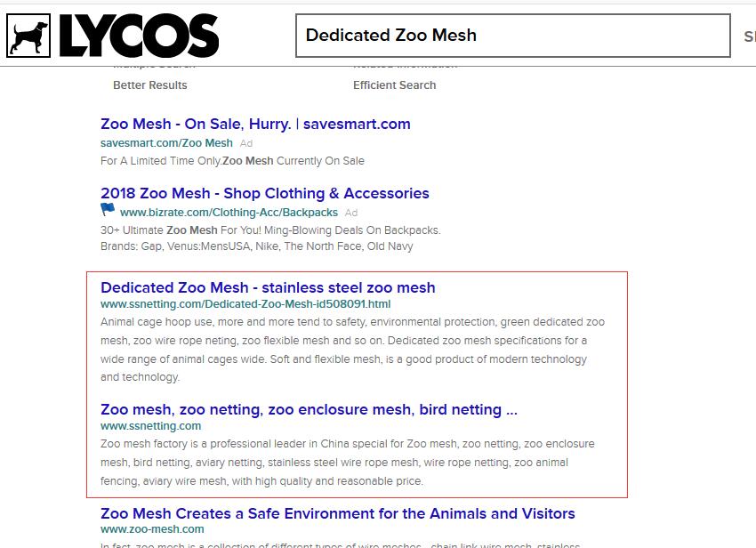
Task: Click the www.ssnetting.com URL link
Action: (x=151, y=425)
